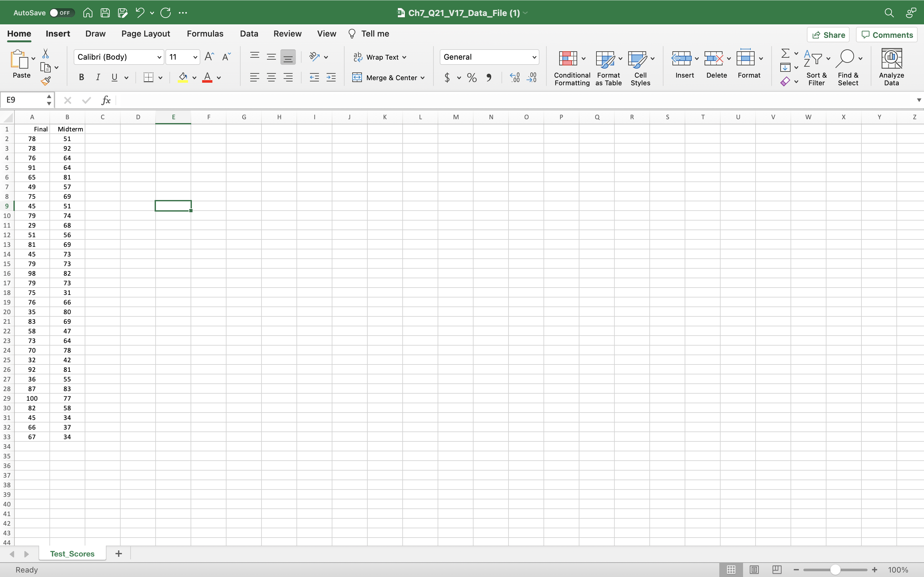Toggle underline formatting
Screen dimensions: 924x577
(x=114, y=77)
